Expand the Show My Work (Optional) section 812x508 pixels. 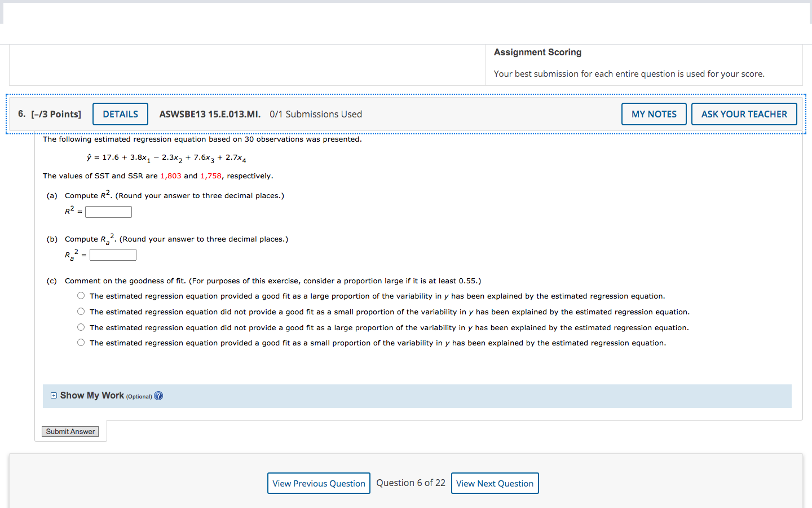pyautogui.click(x=93, y=395)
